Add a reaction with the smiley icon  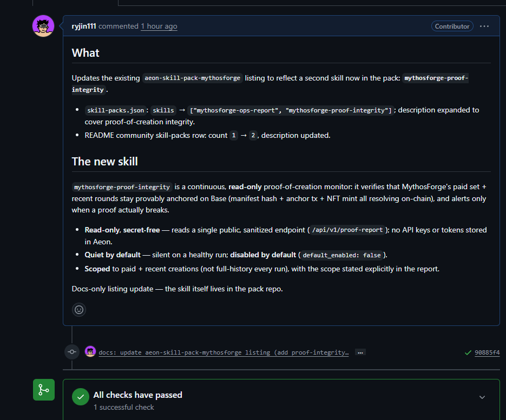click(79, 310)
